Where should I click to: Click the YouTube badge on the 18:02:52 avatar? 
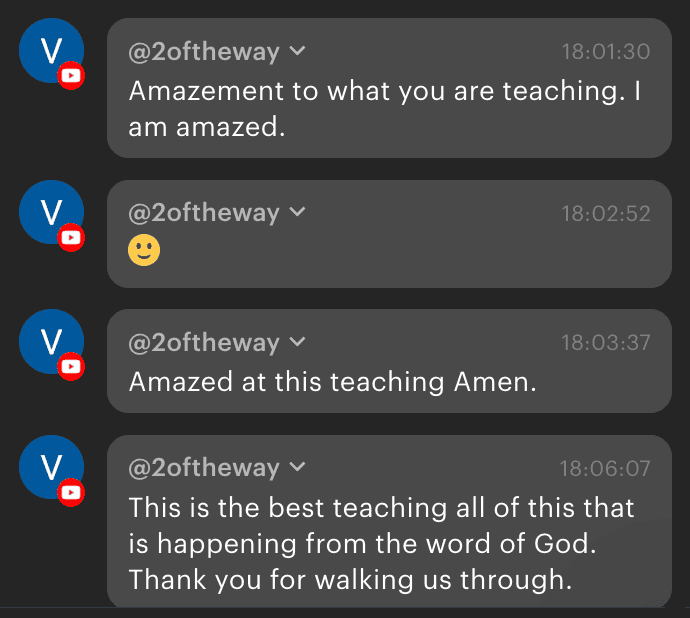point(71,238)
